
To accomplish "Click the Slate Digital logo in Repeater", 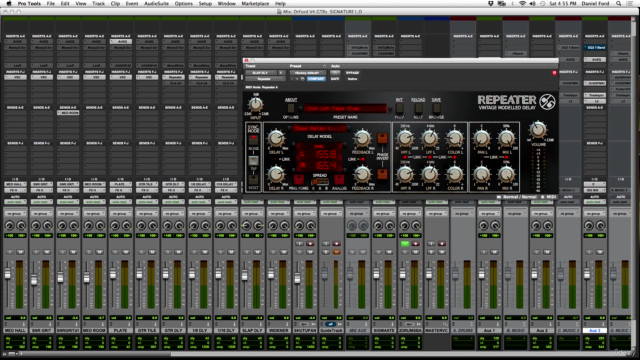I will click(547, 102).
